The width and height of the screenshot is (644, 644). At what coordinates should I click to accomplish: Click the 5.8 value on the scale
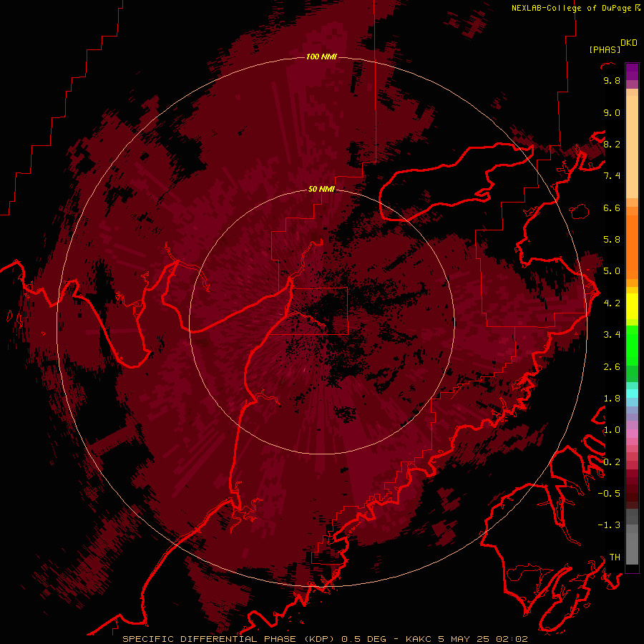(x=612, y=240)
